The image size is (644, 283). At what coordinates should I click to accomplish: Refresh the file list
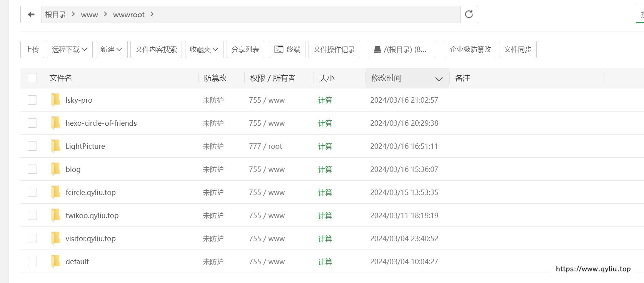pos(469,15)
